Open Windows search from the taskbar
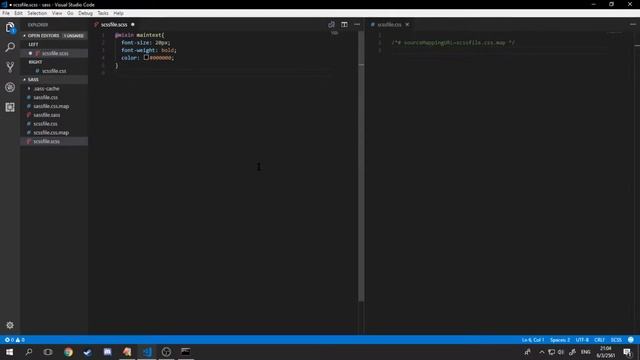640x360 pixels. pos(29,351)
